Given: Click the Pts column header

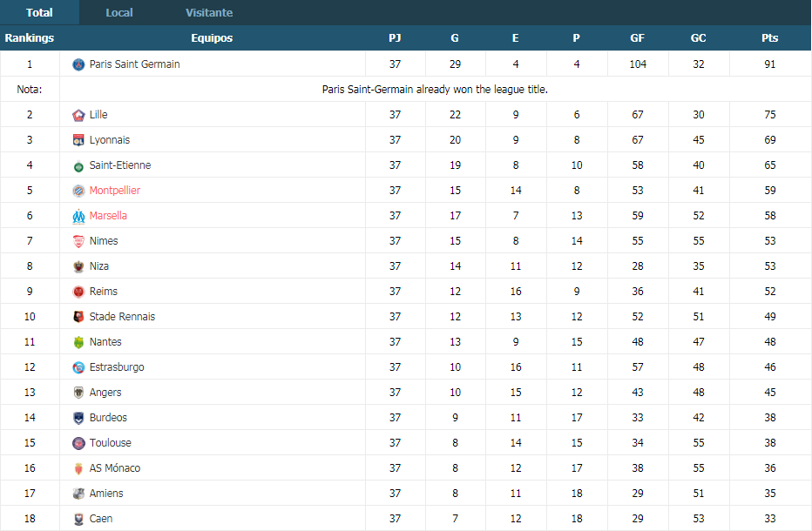Looking at the screenshot, I should (x=769, y=37).
